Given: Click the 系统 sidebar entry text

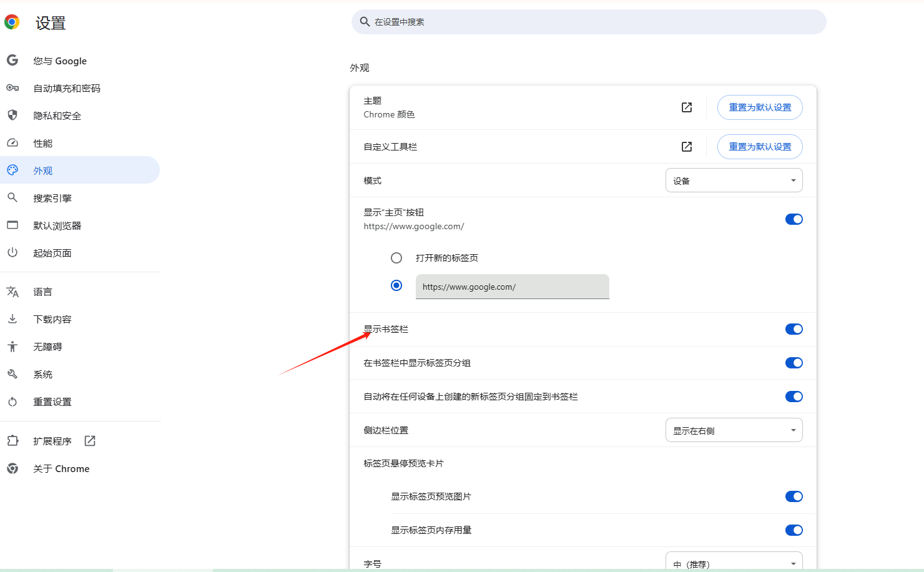Looking at the screenshot, I should tap(43, 374).
